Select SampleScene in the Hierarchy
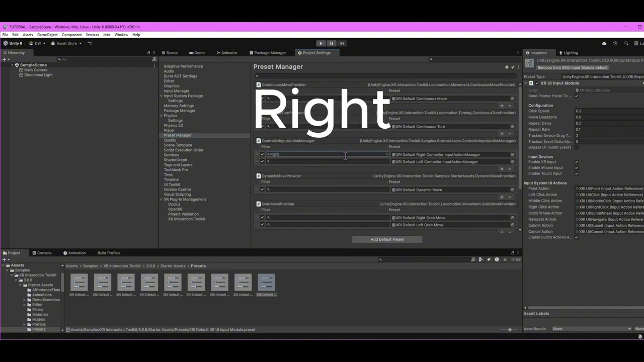This screenshot has height=362, width=644. click(33, 65)
